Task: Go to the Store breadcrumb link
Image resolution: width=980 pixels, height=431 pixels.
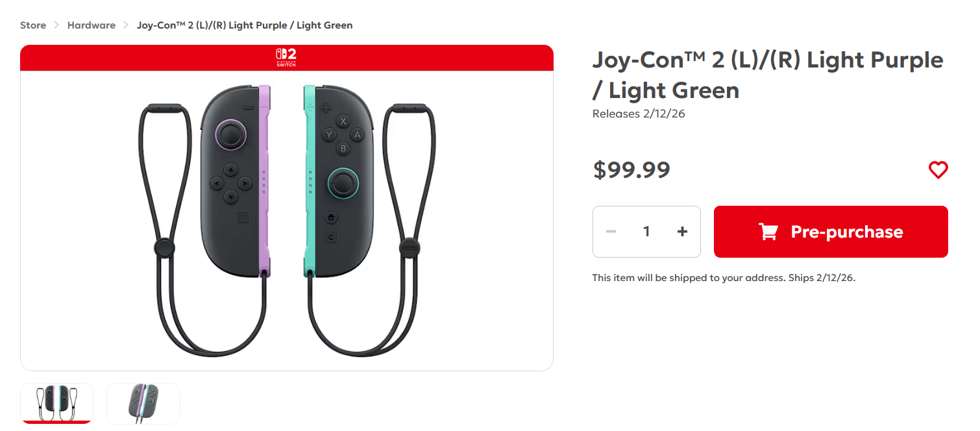Action: click(33, 25)
